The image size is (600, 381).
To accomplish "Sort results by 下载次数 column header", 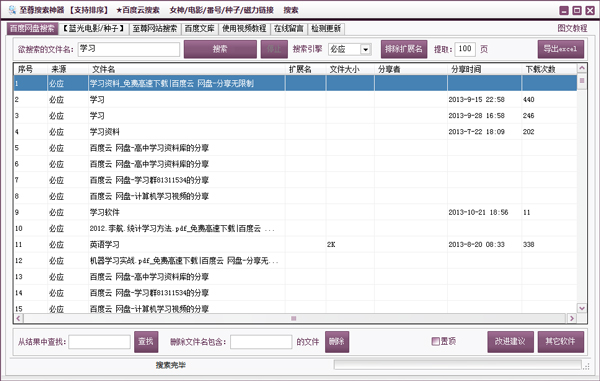I will [540, 69].
